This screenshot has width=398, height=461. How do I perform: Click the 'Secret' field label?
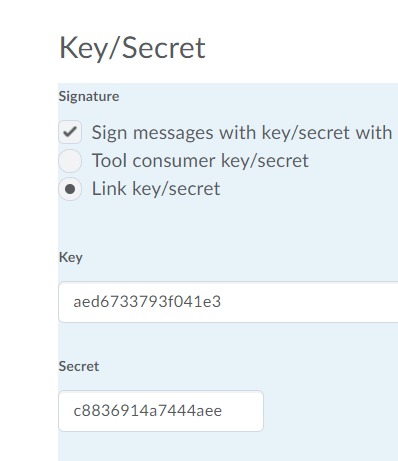79,366
